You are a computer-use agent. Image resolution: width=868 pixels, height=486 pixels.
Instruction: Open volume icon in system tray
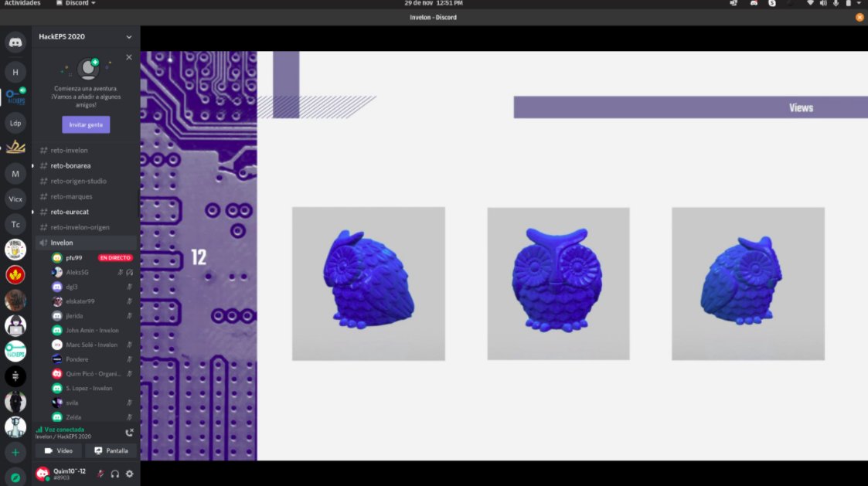click(x=823, y=3)
